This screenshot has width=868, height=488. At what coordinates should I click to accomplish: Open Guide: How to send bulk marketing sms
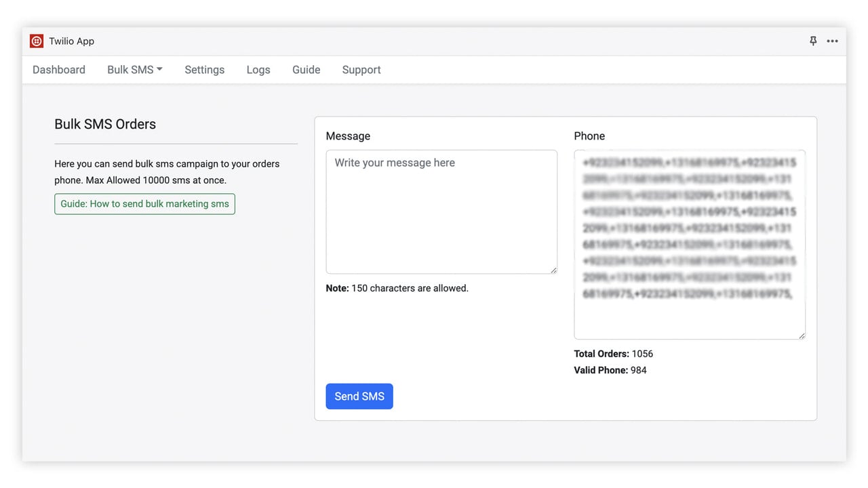pyautogui.click(x=144, y=204)
